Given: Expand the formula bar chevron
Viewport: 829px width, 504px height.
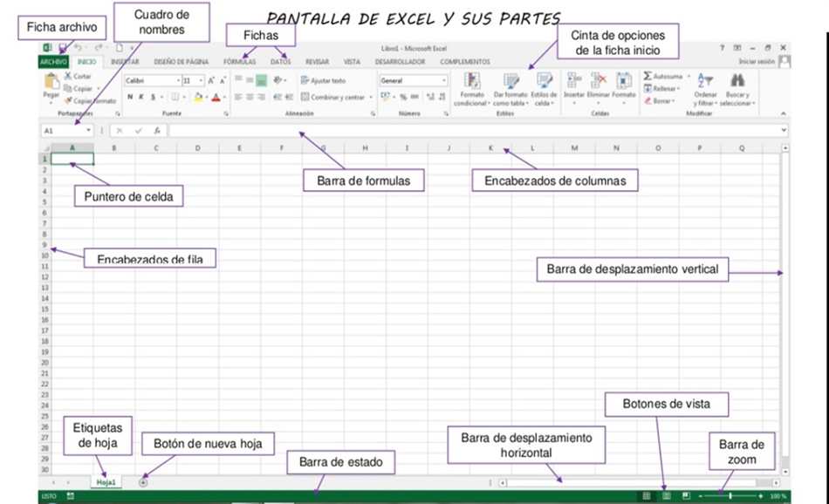Looking at the screenshot, I should (x=784, y=130).
